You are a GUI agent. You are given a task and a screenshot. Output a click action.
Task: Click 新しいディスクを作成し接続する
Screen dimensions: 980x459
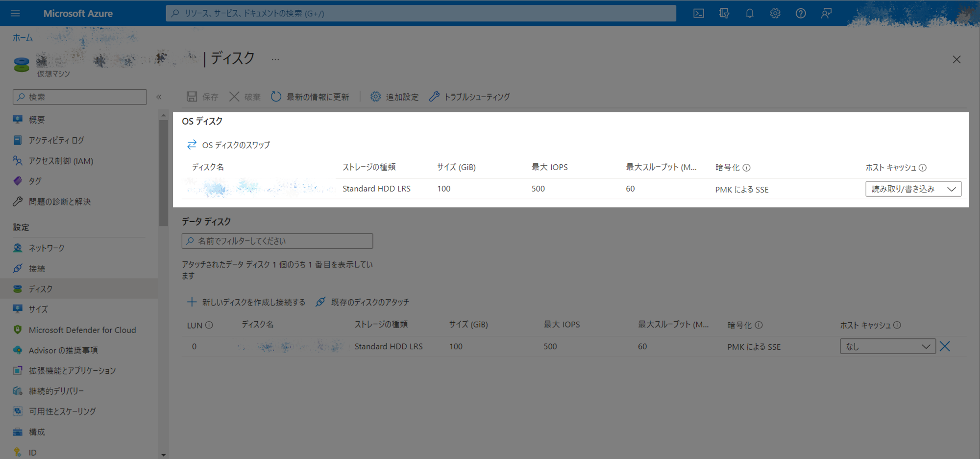(246, 302)
